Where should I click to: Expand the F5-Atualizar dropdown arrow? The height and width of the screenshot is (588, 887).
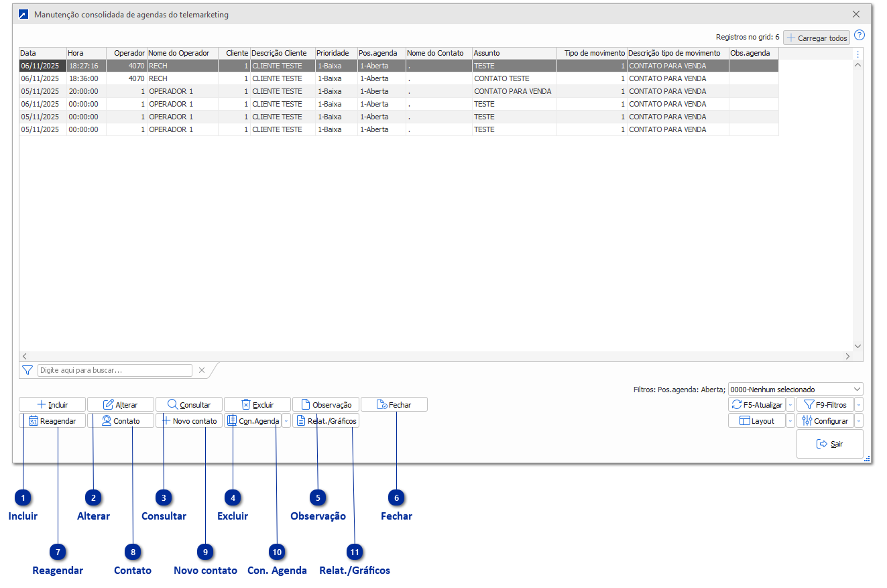[x=790, y=405]
